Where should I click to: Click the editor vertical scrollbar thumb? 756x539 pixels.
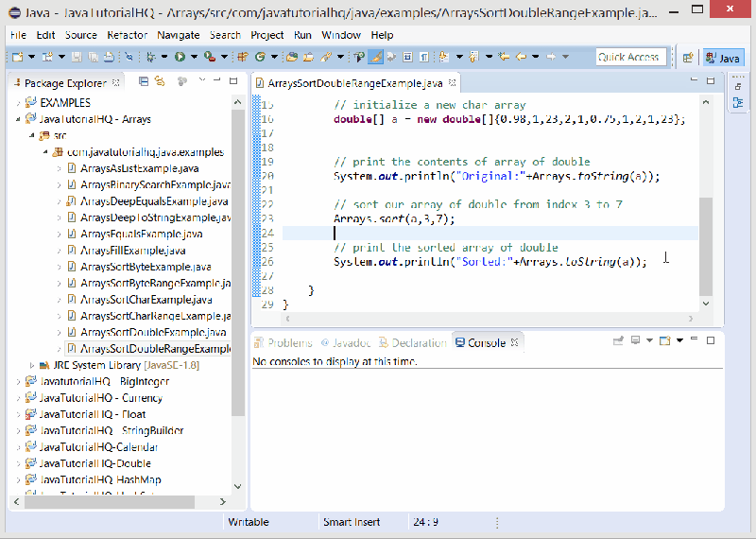[x=706, y=246]
